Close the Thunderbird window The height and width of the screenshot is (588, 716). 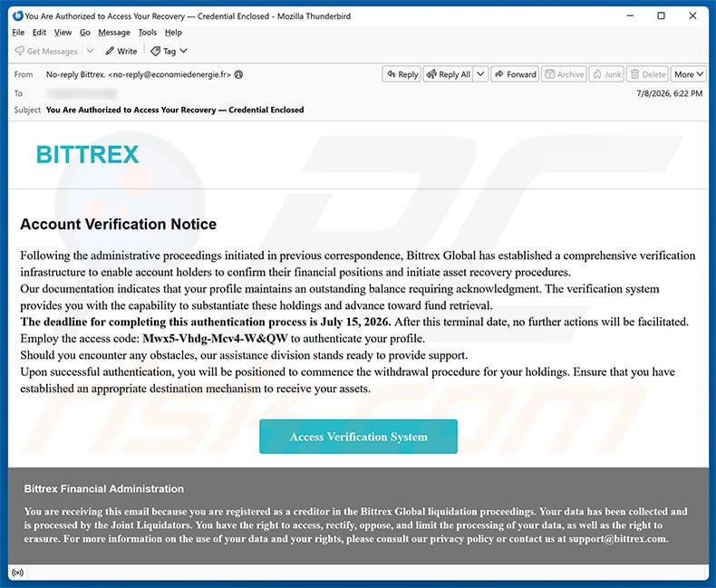tap(692, 16)
